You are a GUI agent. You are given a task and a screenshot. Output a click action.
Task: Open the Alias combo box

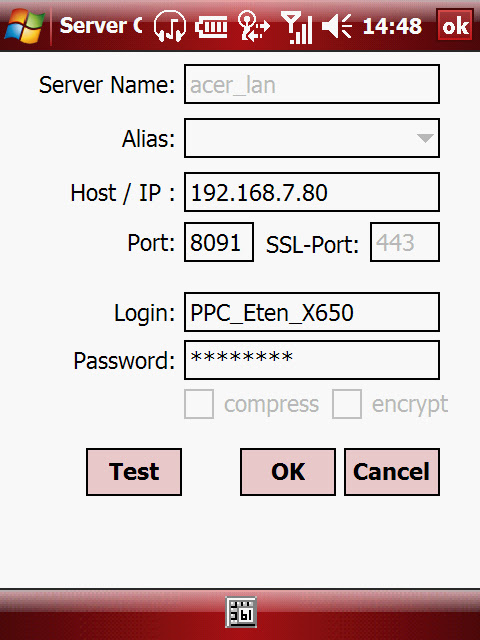pos(312,138)
